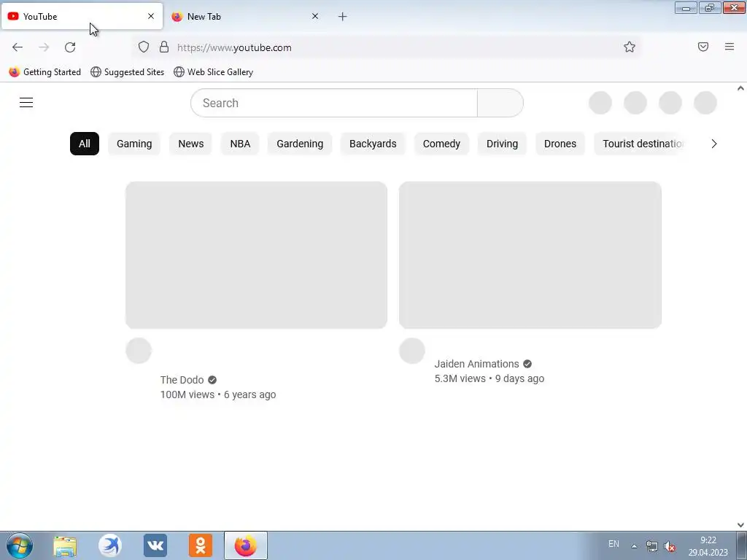Switch to the New Tab tab
Image resolution: width=747 pixels, height=560 pixels.
tap(246, 16)
